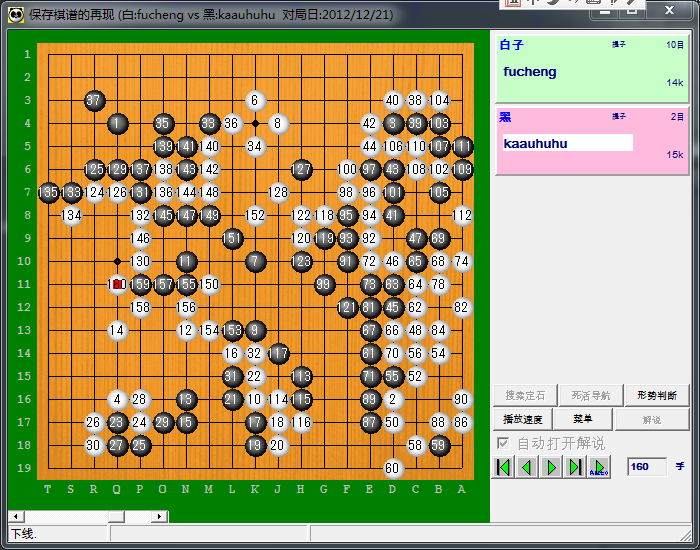
Task: Click horizontal scrollbar left arrow
Action: click(x=16, y=517)
